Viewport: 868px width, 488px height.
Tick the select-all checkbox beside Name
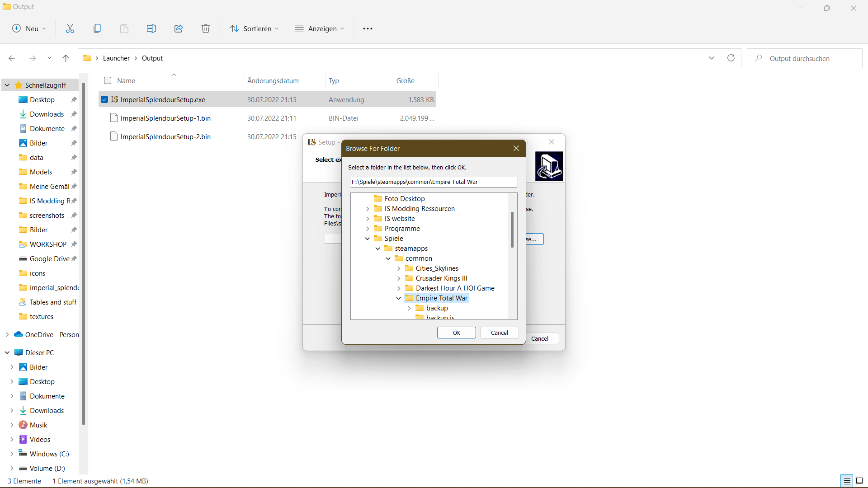[108, 80]
